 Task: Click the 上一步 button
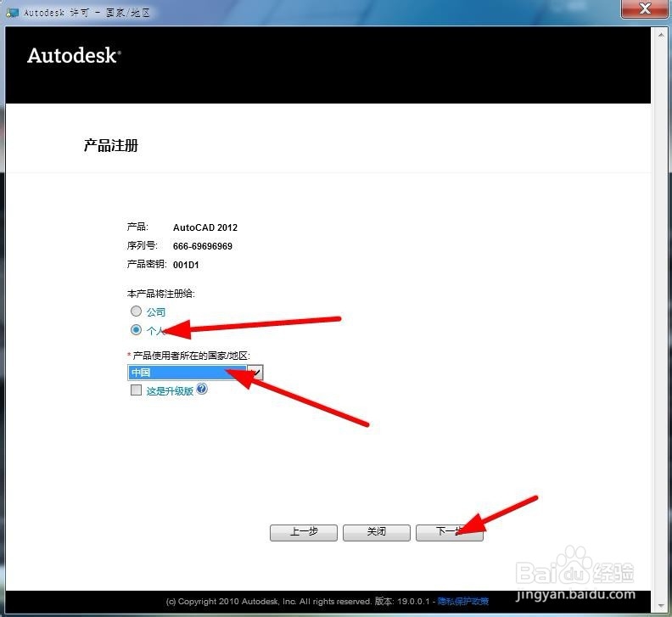[x=304, y=532]
